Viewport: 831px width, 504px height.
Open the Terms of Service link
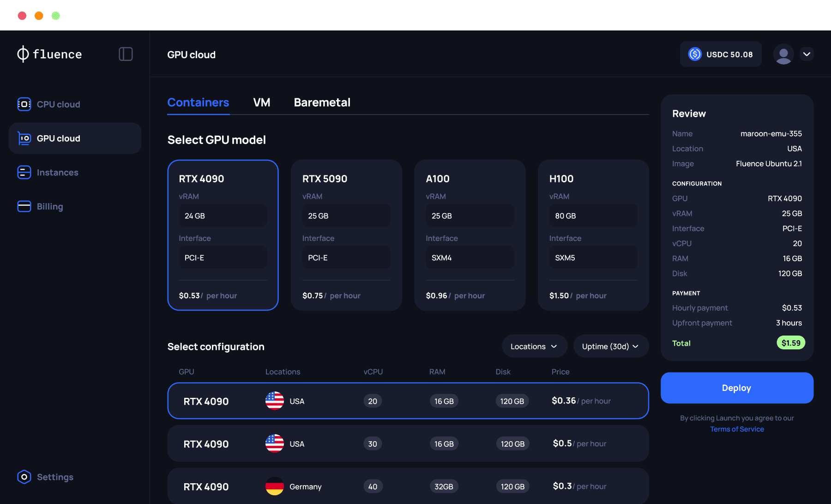737,429
